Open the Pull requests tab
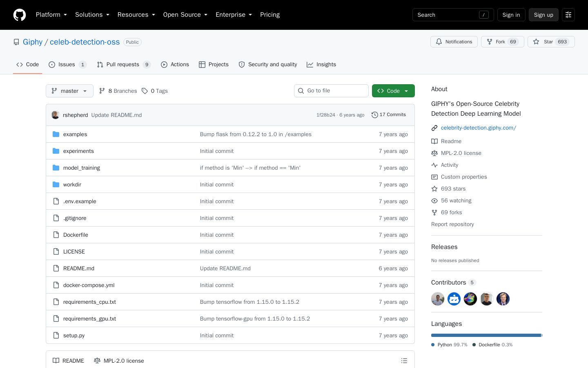 coord(124,65)
